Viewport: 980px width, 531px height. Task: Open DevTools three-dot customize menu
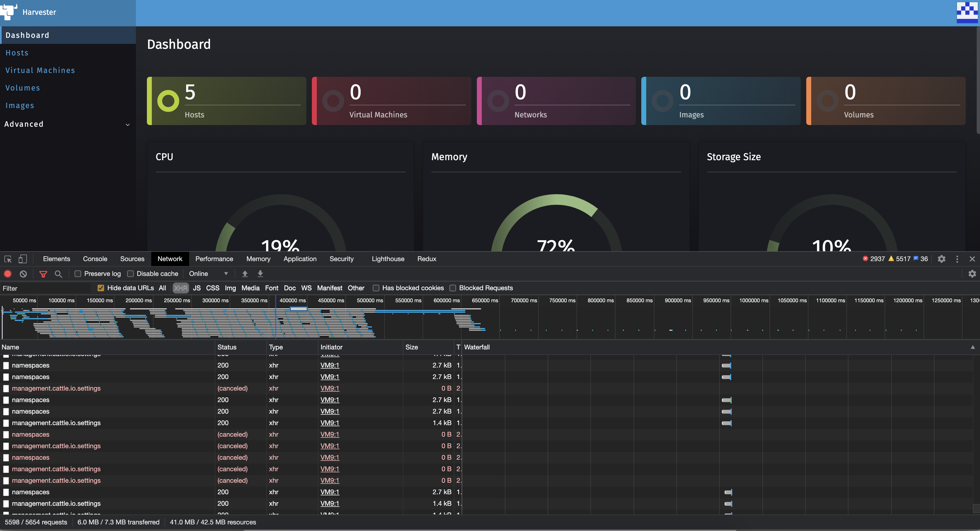coord(957,259)
